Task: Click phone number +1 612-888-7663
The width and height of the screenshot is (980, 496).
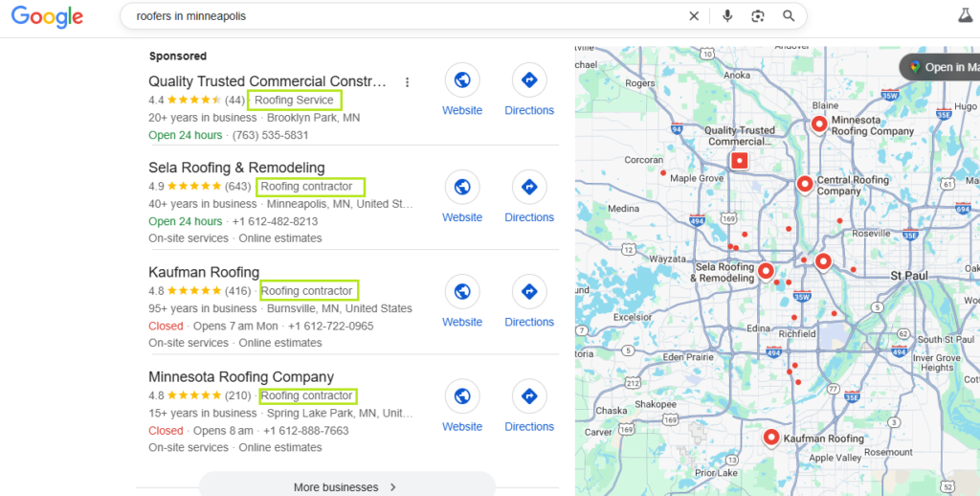Action: point(306,430)
